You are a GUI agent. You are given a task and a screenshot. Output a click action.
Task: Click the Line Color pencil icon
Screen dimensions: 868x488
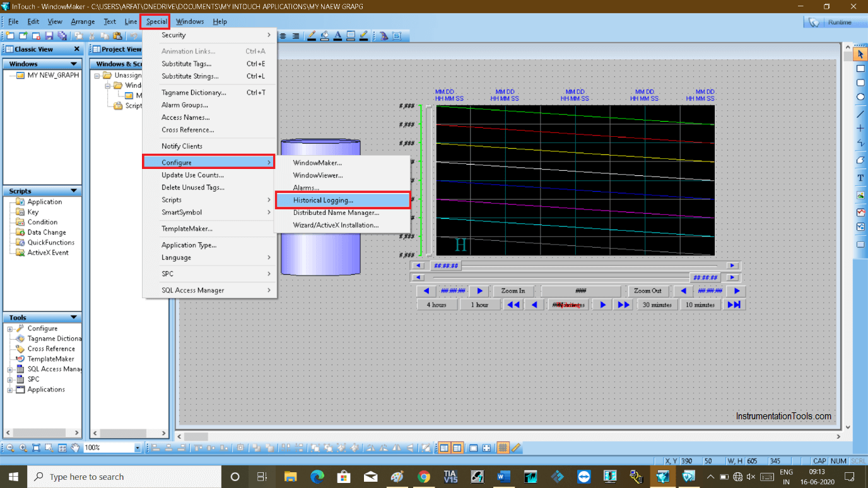311,36
